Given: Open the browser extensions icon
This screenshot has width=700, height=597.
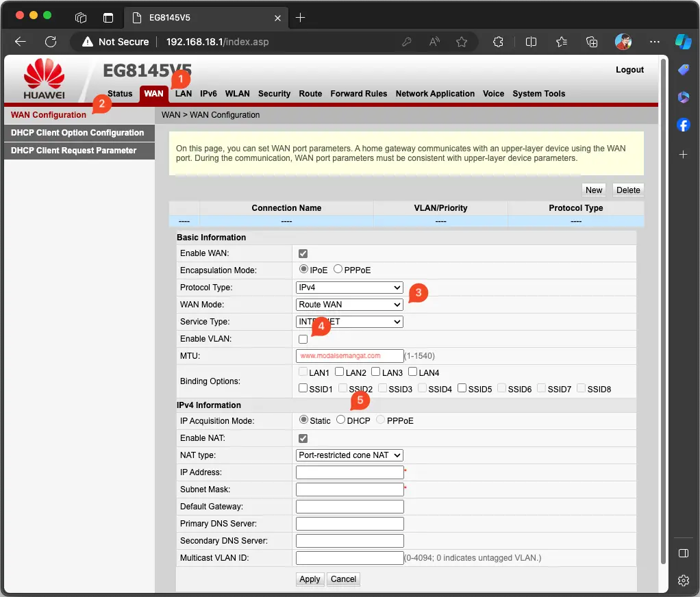Looking at the screenshot, I should pyautogui.click(x=499, y=42).
